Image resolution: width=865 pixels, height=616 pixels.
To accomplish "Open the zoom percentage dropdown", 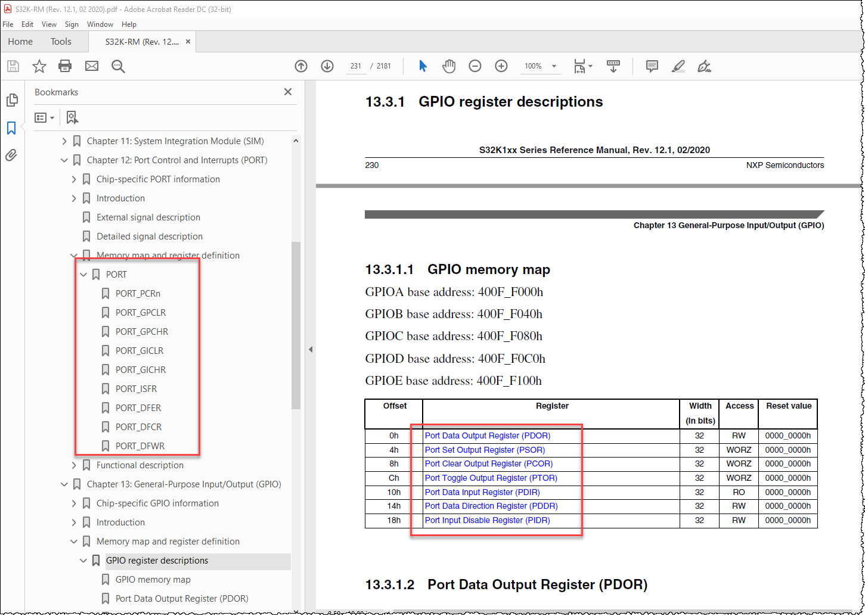I will (553, 66).
